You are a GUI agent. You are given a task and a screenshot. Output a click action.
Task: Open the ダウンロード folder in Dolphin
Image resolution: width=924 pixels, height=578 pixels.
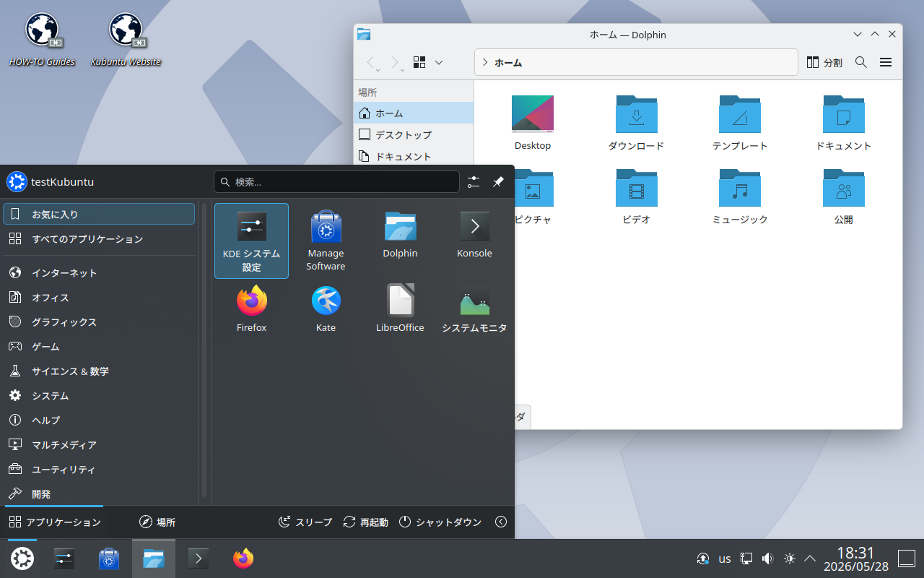click(x=636, y=123)
